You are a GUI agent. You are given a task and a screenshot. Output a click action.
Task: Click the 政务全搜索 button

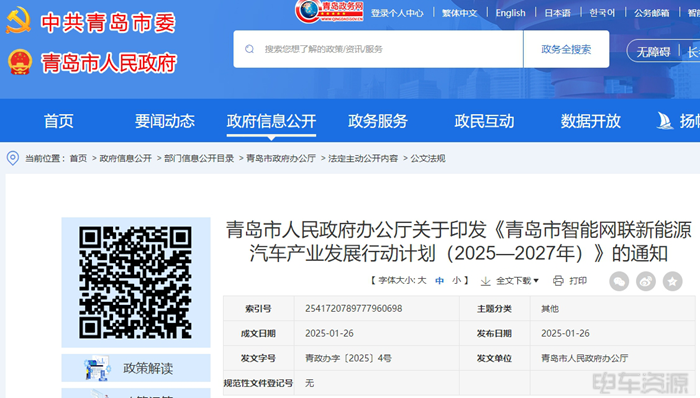point(566,49)
